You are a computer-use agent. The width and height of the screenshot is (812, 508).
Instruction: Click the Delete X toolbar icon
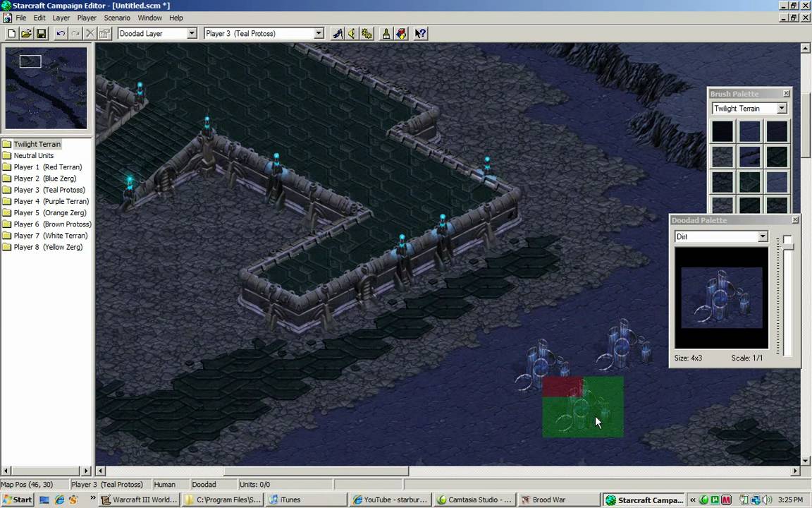pos(90,34)
